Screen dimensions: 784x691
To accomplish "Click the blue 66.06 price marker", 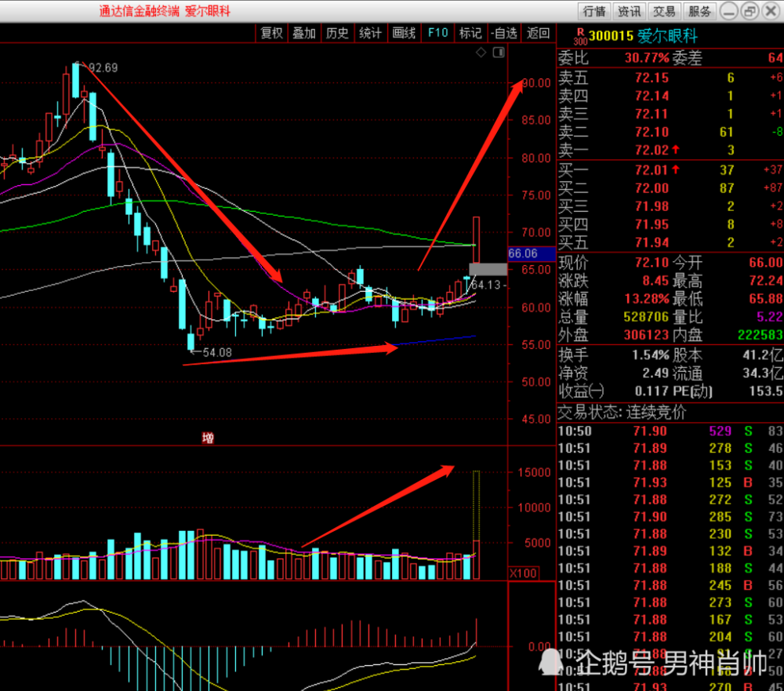I will point(532,253).
